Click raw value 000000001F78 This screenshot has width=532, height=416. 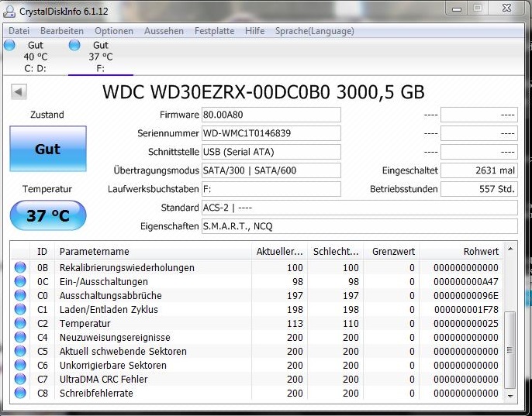(x=466, y=309)
